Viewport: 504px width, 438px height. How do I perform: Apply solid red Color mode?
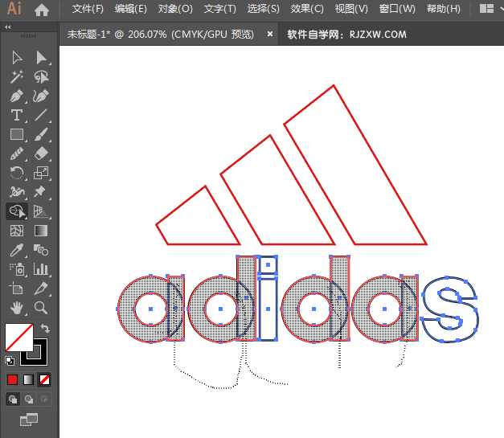tap(13, 380)
